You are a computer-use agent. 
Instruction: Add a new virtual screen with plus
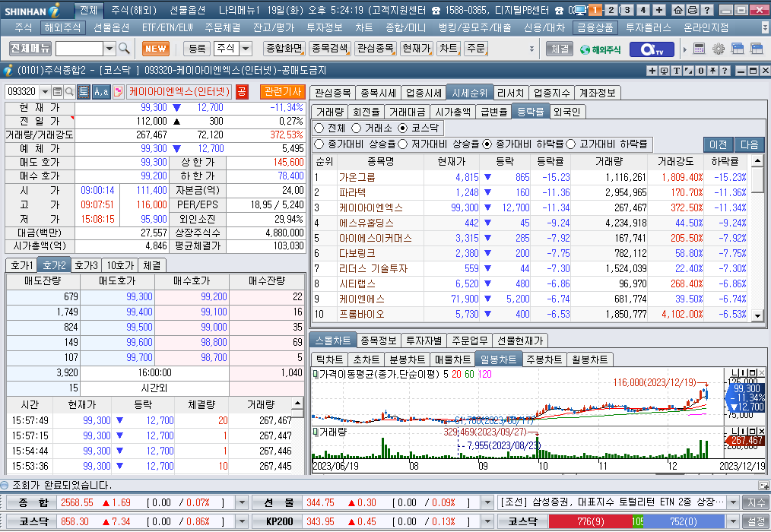click(x=659, y=10)
